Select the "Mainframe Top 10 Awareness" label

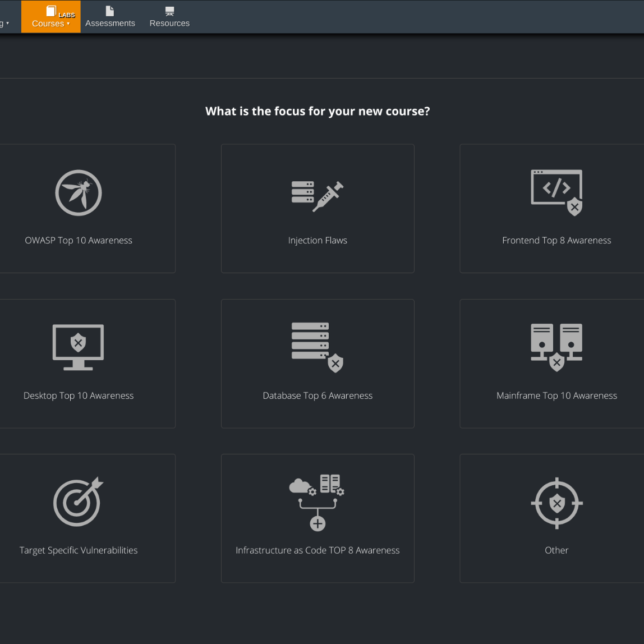coord(556,395)
